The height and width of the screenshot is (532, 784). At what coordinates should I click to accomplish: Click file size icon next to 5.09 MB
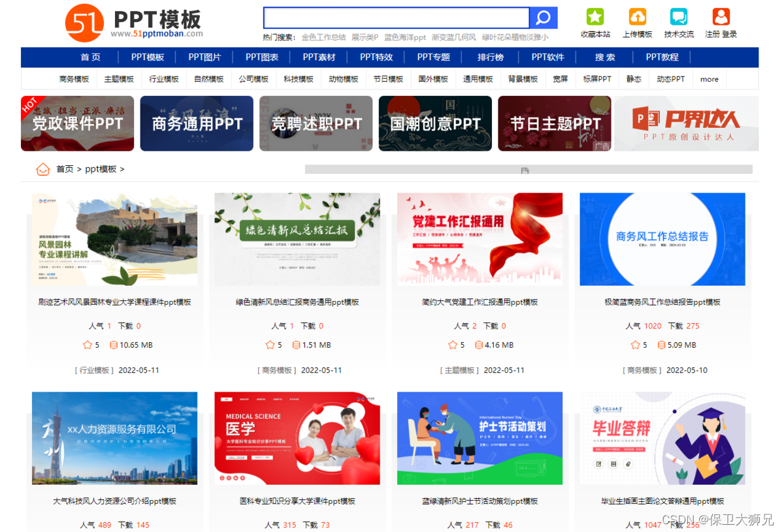pos(661,345)
